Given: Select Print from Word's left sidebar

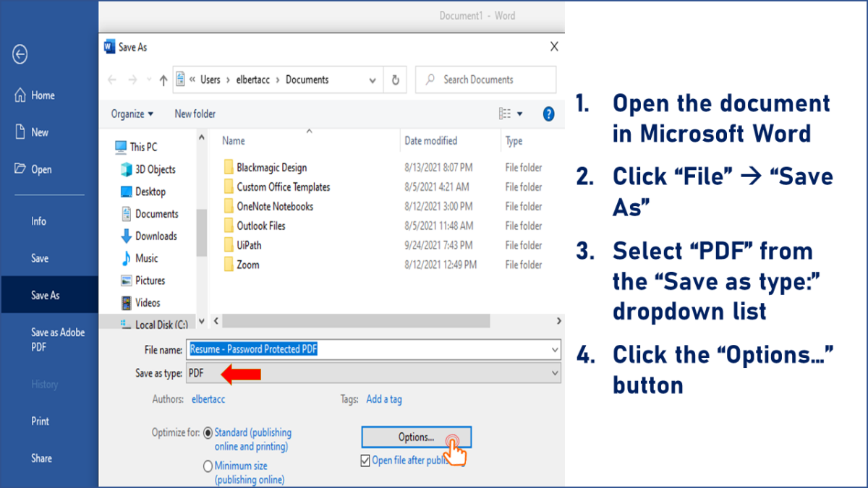Looking at the screenshot, I should click(x=40, y=421).
